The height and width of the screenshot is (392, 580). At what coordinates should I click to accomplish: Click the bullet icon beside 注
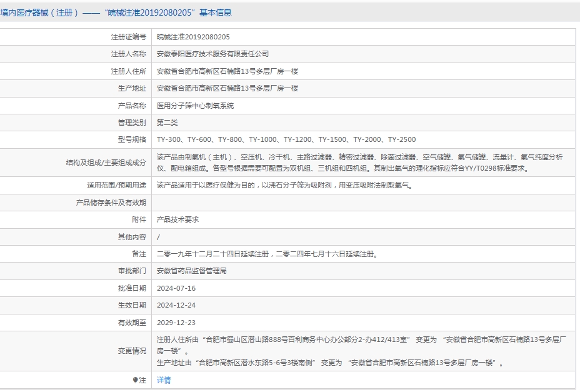(135, 380)
